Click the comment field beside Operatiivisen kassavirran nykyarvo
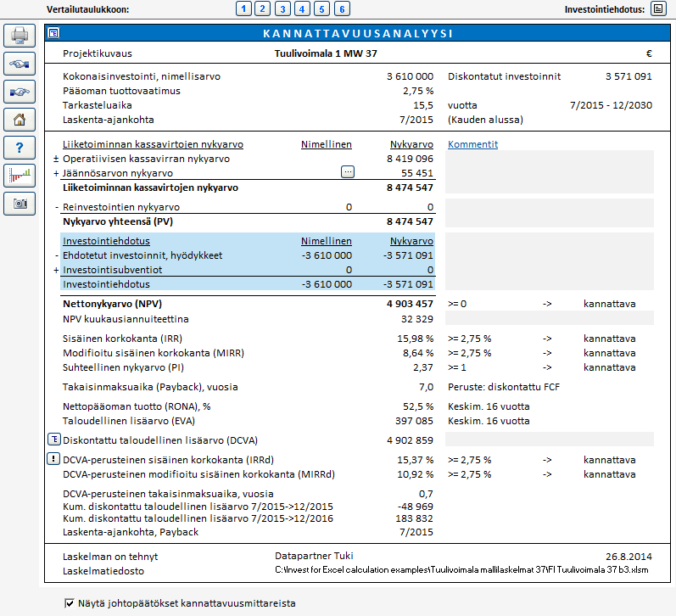 [550, 171]
